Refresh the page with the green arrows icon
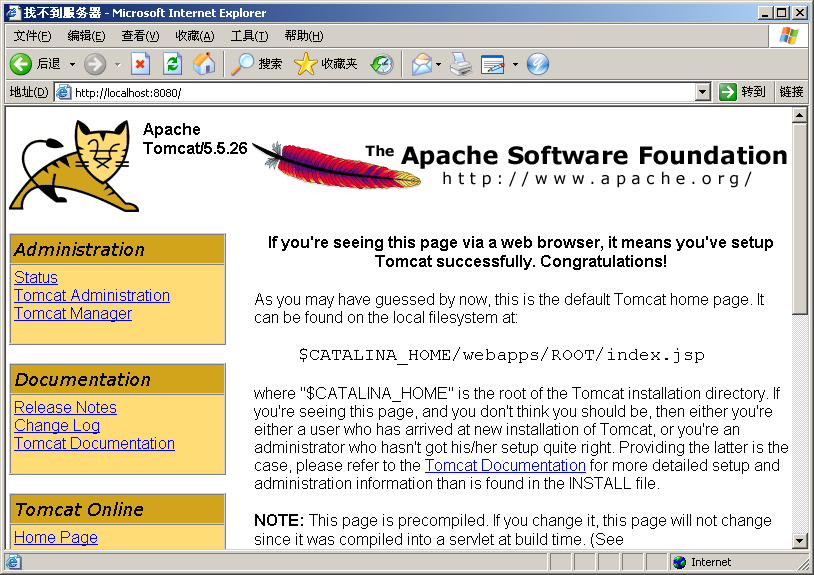The height and width of the screenshot is (575, 814). pyautogui.click(x=172, y=64)
